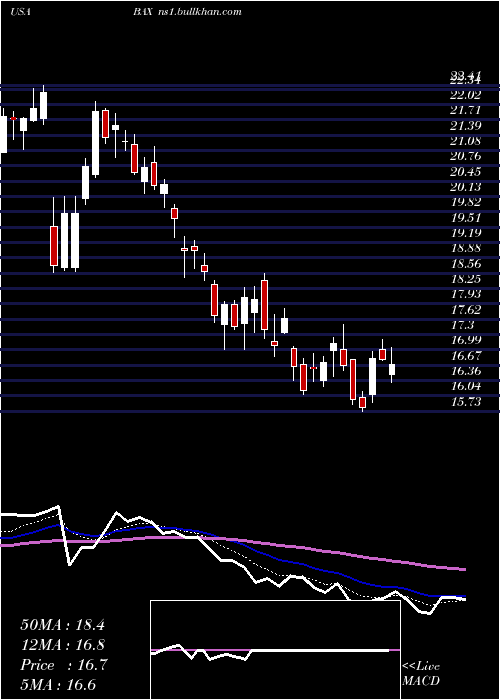The height and width of the screenshot is (700, 500).
Task: Click the last white candlestick on the right
Action: pos(392,369)
